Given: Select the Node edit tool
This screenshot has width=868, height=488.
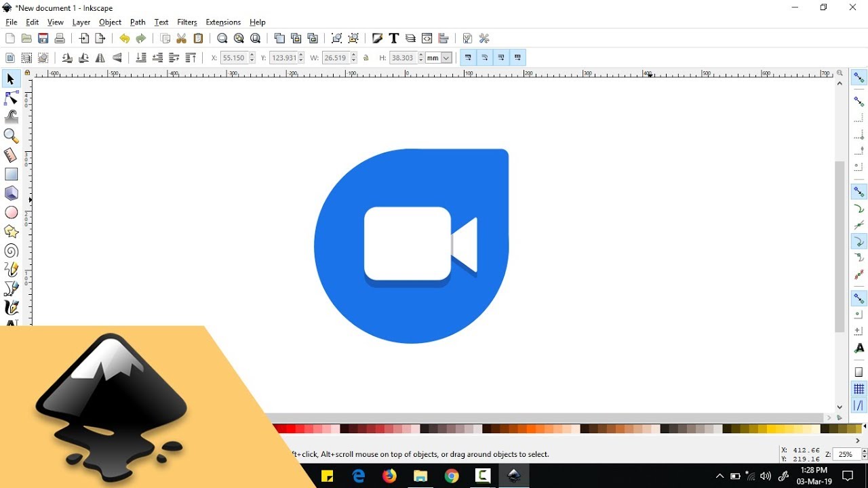Looking at the screenshot, I should coord(11,99).
